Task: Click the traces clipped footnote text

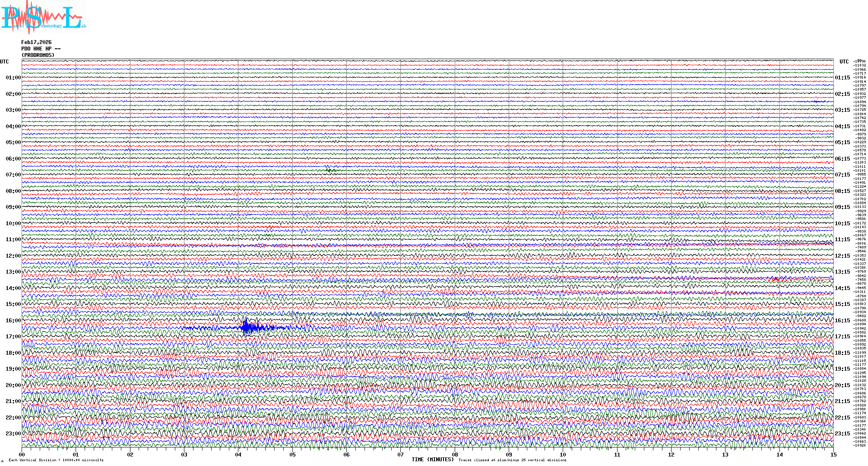Action: click(512, 460)
